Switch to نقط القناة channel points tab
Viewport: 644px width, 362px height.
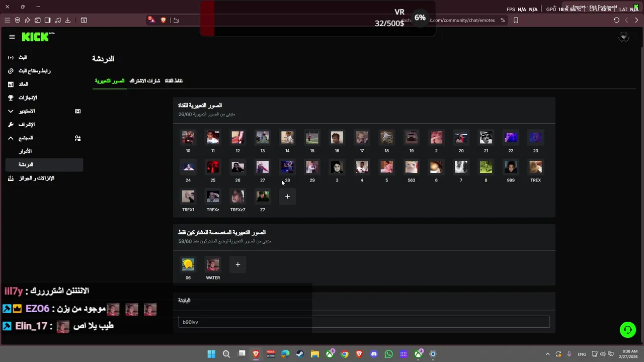tap(174, 81)
